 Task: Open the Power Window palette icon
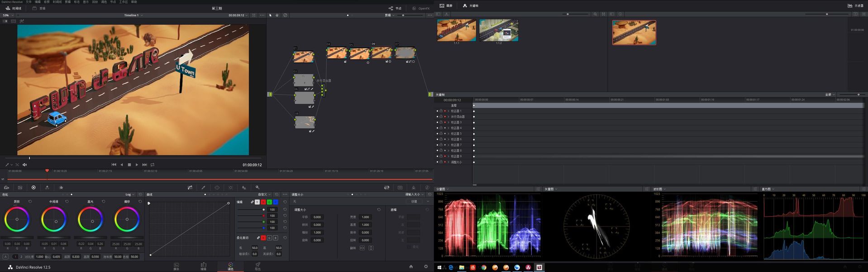coord(217,187)
